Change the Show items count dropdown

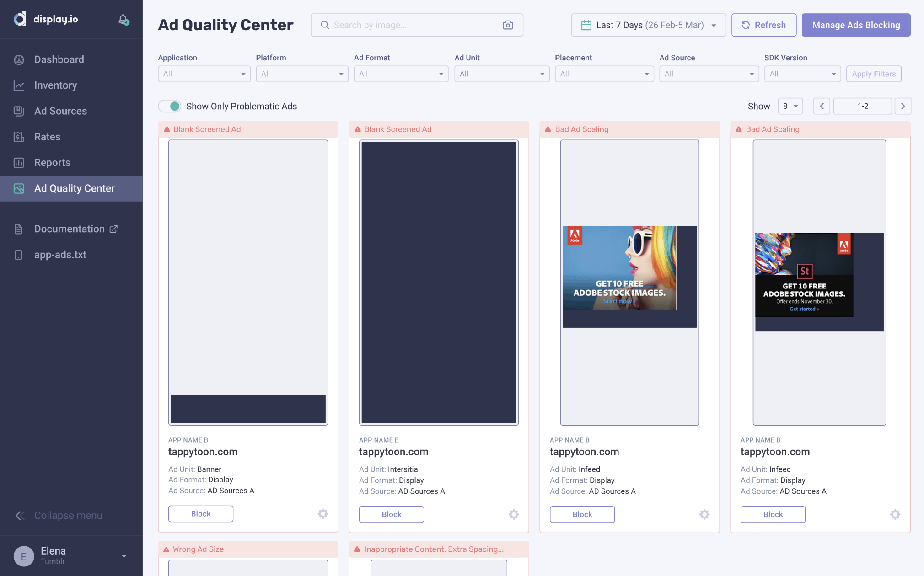tap(790, 106)
